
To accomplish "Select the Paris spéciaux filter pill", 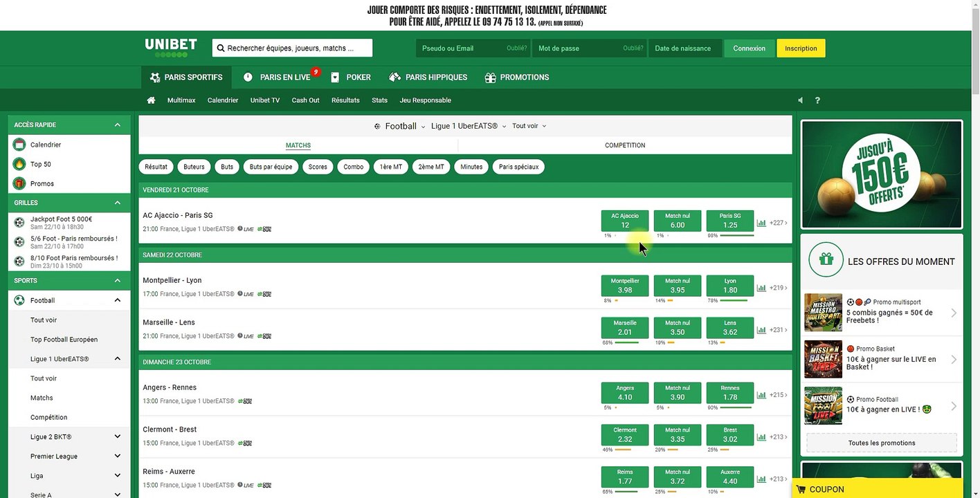I will coord(518,167).
